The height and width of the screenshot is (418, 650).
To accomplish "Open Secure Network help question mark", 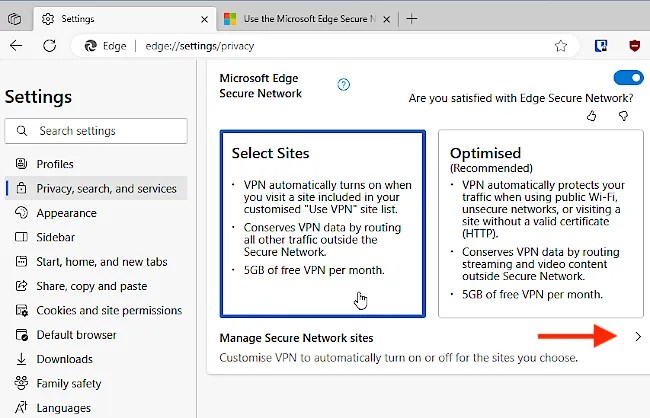I will click(x=344, y=85).
